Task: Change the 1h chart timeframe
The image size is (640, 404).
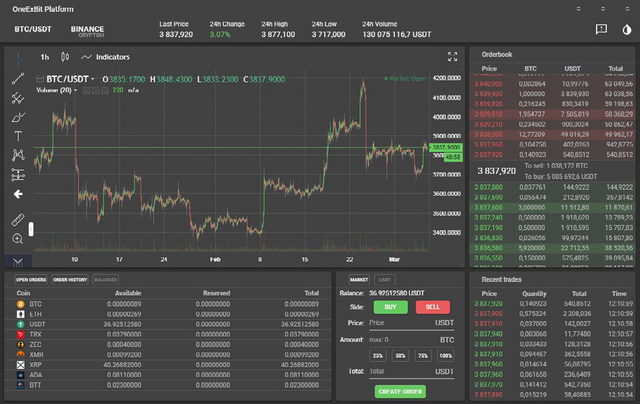Action: (44, 57)
